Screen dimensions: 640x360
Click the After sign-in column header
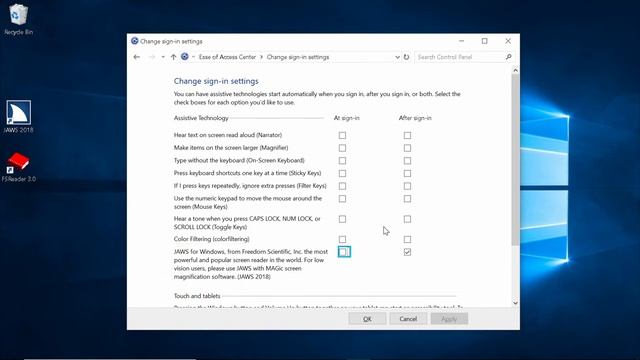415,118
